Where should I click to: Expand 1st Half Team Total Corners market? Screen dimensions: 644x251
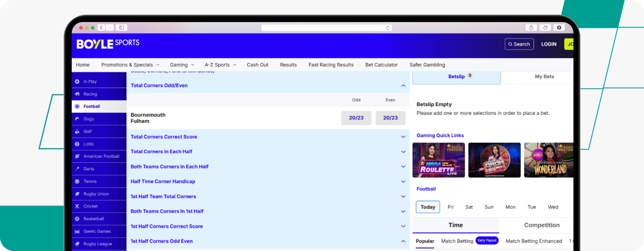pos(403,196)
